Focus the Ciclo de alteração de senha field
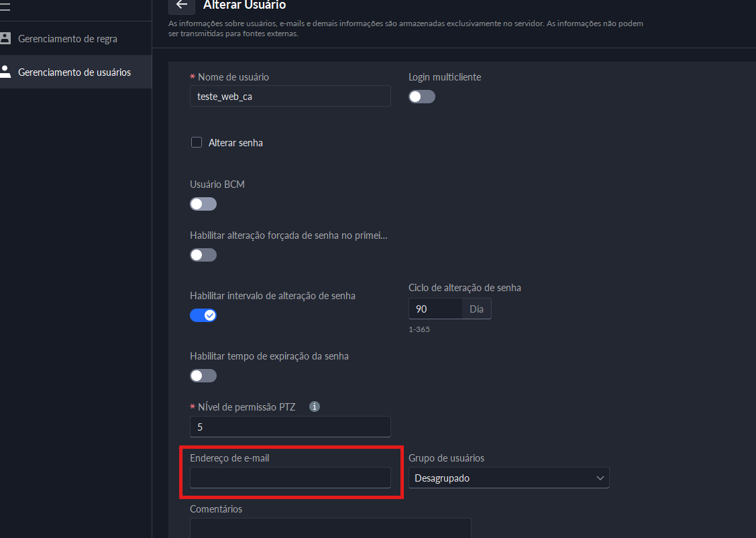The width and height of the screenshot is (756, 538). [435, 309]
